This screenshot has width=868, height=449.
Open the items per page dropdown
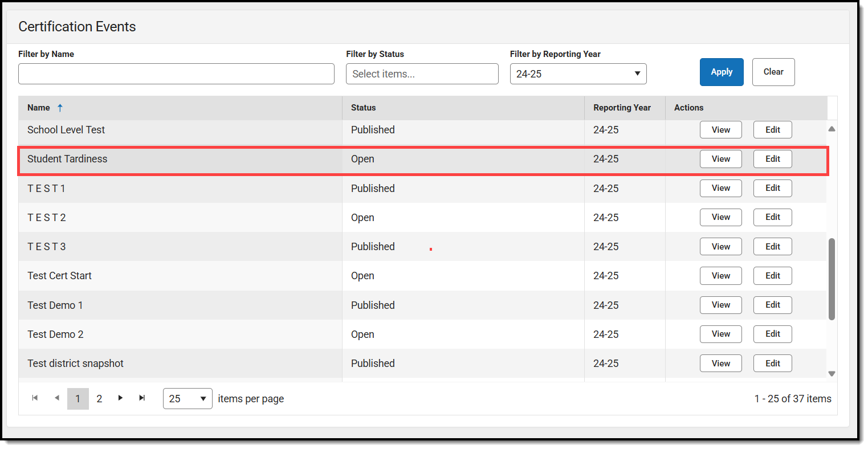188,399
